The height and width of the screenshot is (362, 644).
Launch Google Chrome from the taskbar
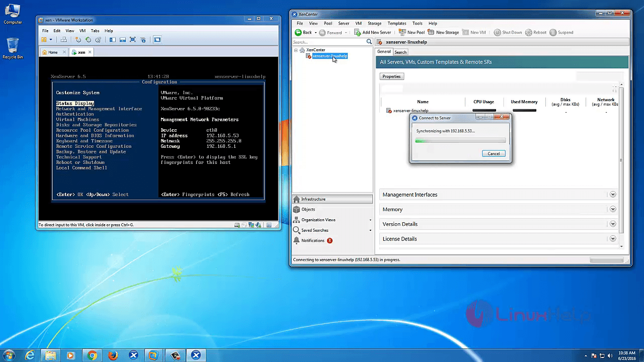(x=92, y=355)
